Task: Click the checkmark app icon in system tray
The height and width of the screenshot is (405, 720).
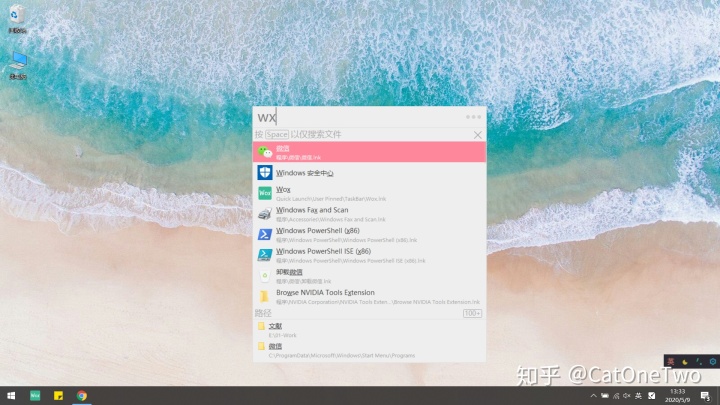Action: [652, 396]
